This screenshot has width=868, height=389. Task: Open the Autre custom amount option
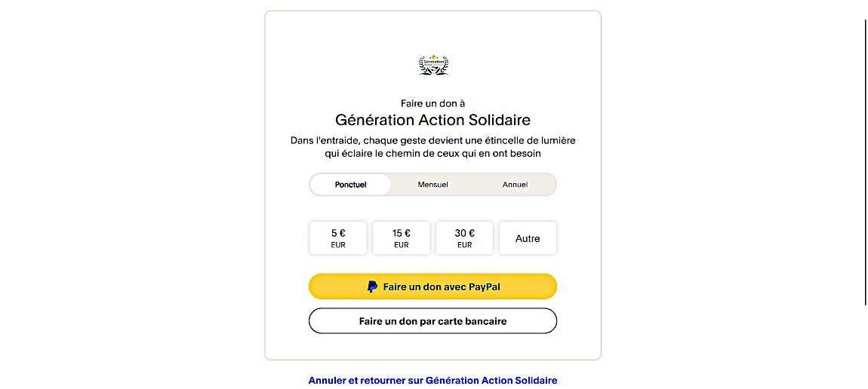pyautogui.click(x=528, y=238)
